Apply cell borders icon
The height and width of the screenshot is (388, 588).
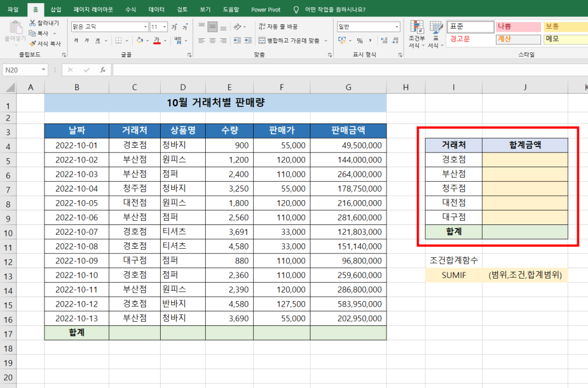click(119, 41)
